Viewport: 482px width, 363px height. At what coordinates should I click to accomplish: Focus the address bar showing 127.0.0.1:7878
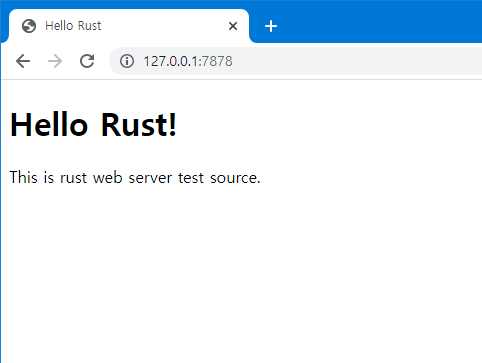point(295,61)
